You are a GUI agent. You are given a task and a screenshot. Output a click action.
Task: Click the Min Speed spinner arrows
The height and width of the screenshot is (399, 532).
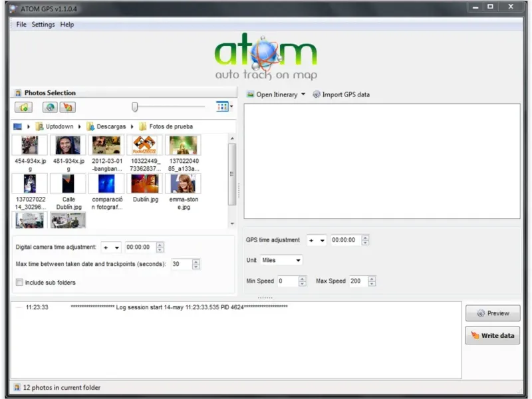303,281
